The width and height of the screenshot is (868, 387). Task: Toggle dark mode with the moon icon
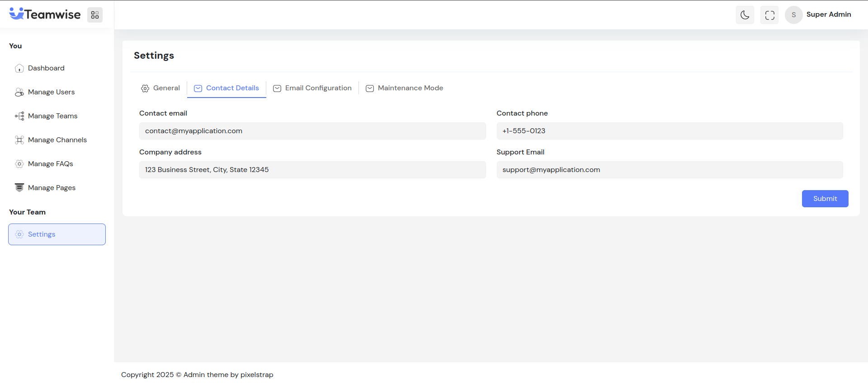click(x=745, y=15)
